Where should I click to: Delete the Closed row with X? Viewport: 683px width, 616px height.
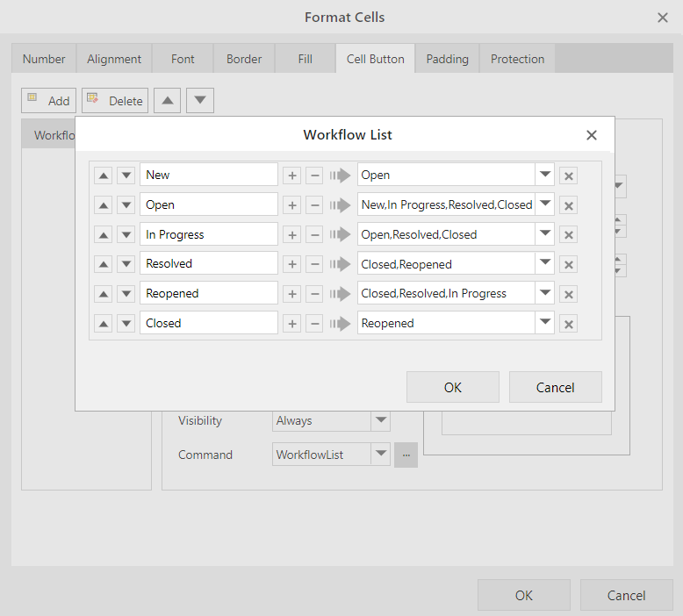(569, 325)
